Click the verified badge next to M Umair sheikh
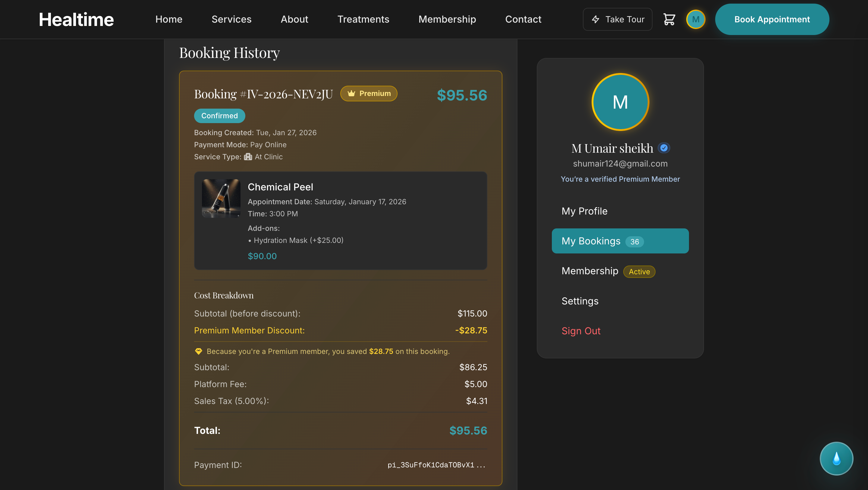This screenshot has width=868, height=490. click(x=664, y=148)
